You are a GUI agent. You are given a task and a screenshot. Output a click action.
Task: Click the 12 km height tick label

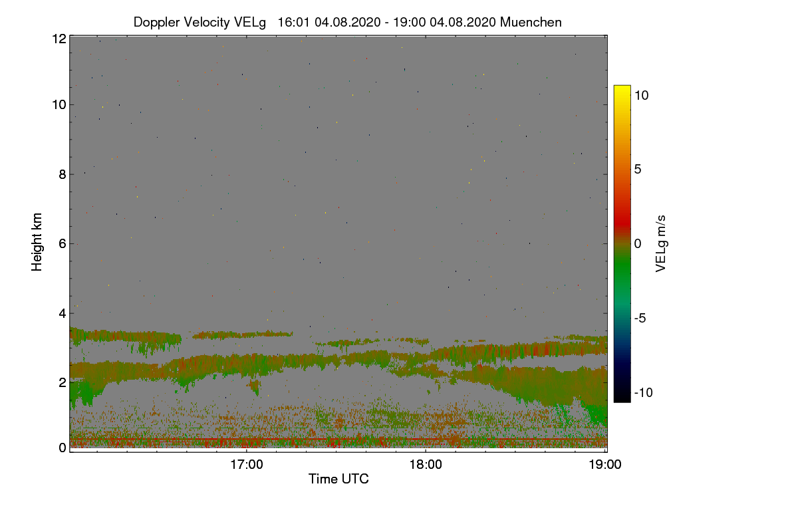click(x=59, y=39)
